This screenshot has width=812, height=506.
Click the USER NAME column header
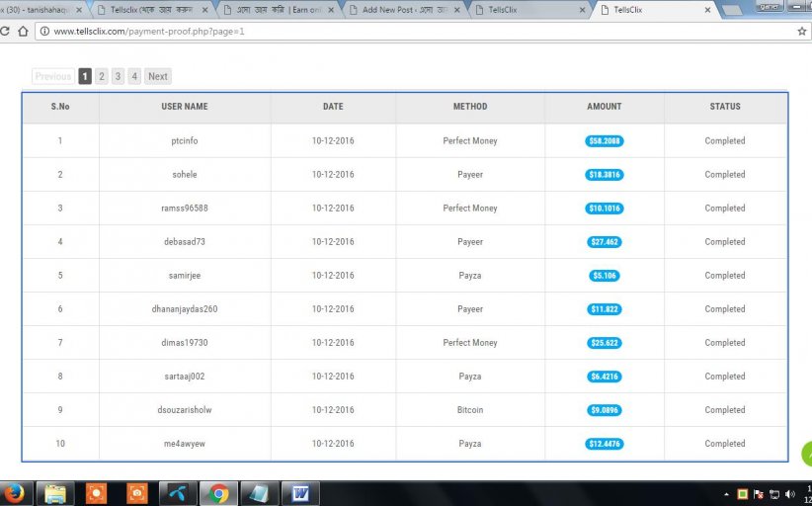point(185,107)
